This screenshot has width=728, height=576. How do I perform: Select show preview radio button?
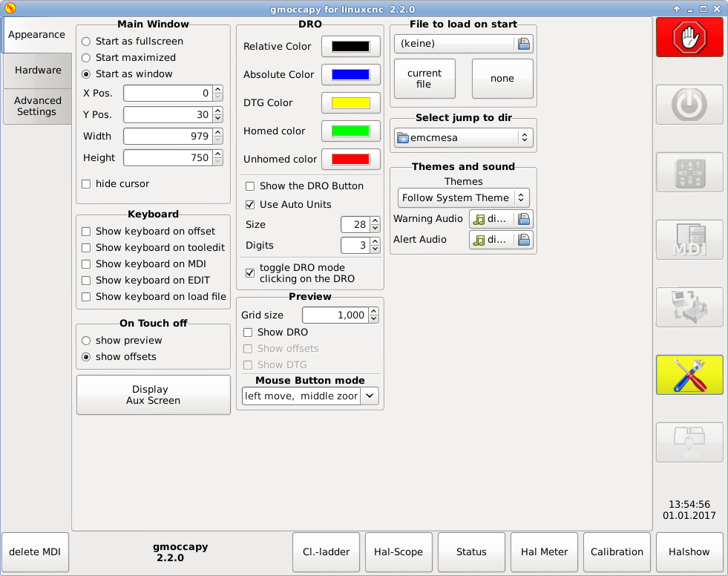86,341
